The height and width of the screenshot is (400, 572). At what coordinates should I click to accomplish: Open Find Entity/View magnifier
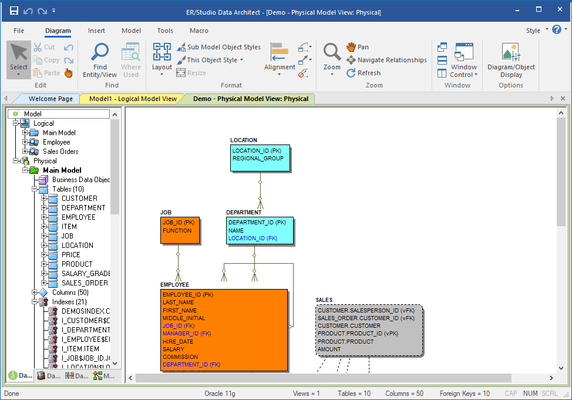click(x=100, y=60)
